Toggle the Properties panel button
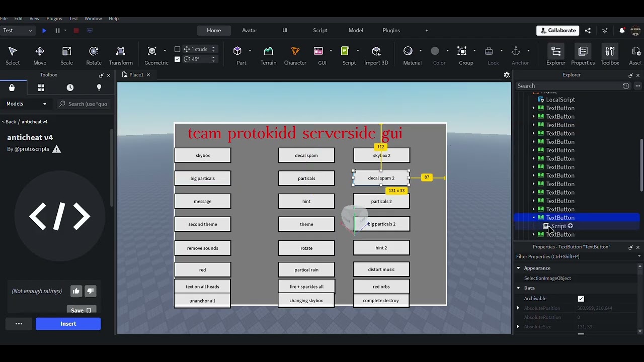Viewport: 644px width, 362px height. pyautogui.click(x=583, y=55)
